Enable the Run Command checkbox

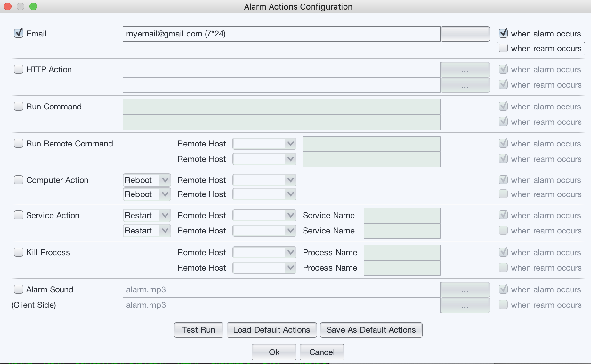19,106
